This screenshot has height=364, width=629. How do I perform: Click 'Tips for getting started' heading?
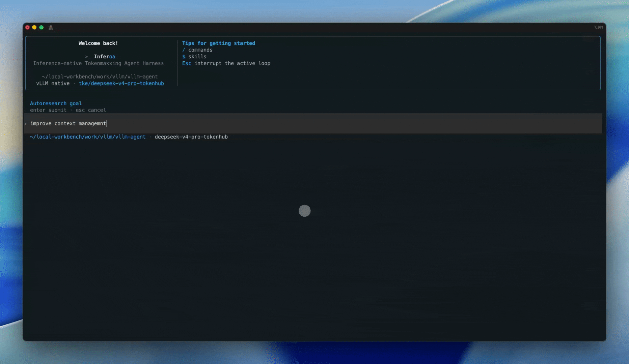pyautogui.click(x=219, y=43)
